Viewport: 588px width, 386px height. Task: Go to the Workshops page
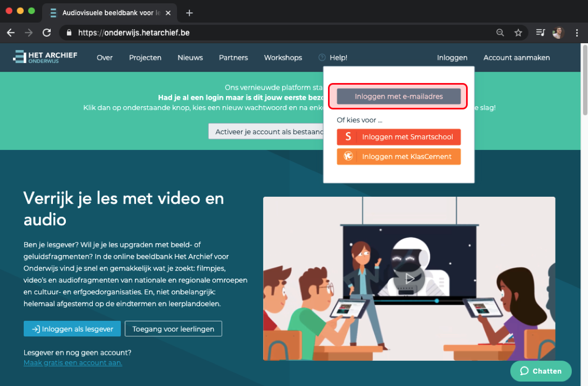click(x=283, y=58)
